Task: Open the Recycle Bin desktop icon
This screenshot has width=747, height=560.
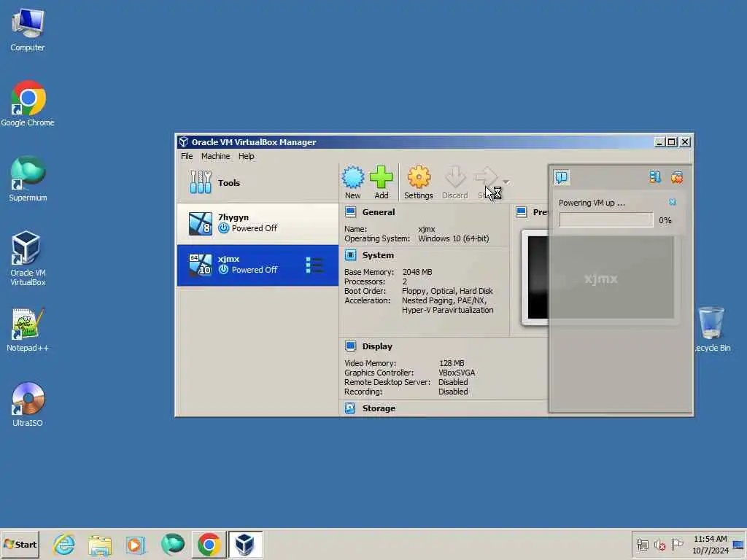Action: (x=712, y=330)
